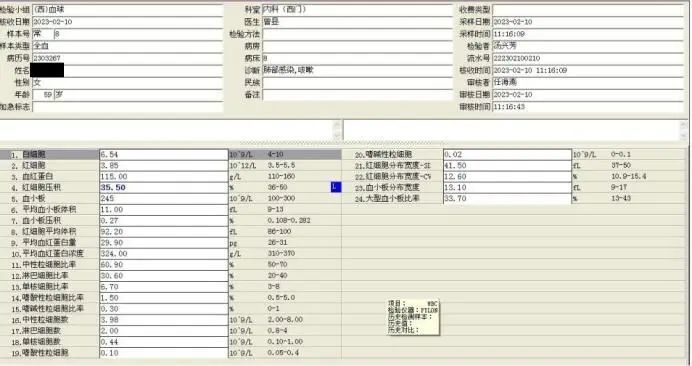The width and height of the screenshot is (692, 366).
Task: Select the 淋巴细胞数 value 2.00
Action: tap(164, 331)
